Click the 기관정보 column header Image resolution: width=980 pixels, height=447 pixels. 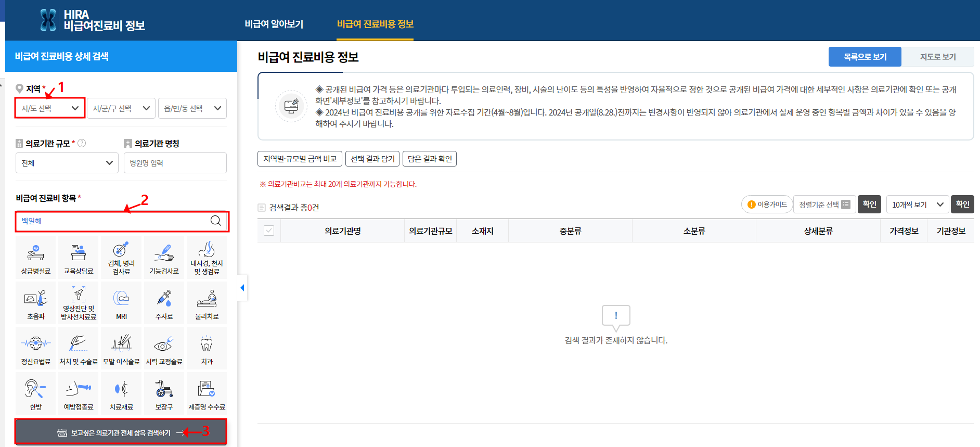click(x=951, y=231)
